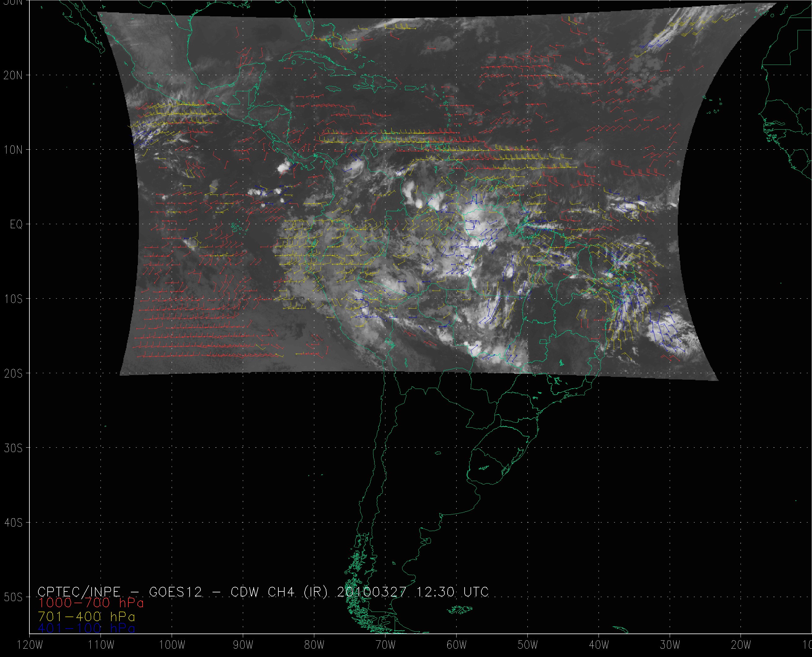This screenshot has height=657, width=812.
Task: Click the 10S latitude axis label
Action: (13, 299)
